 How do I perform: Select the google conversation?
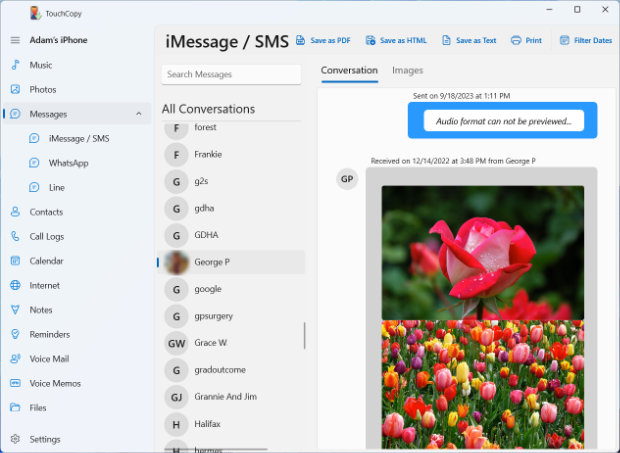(232, 289)
